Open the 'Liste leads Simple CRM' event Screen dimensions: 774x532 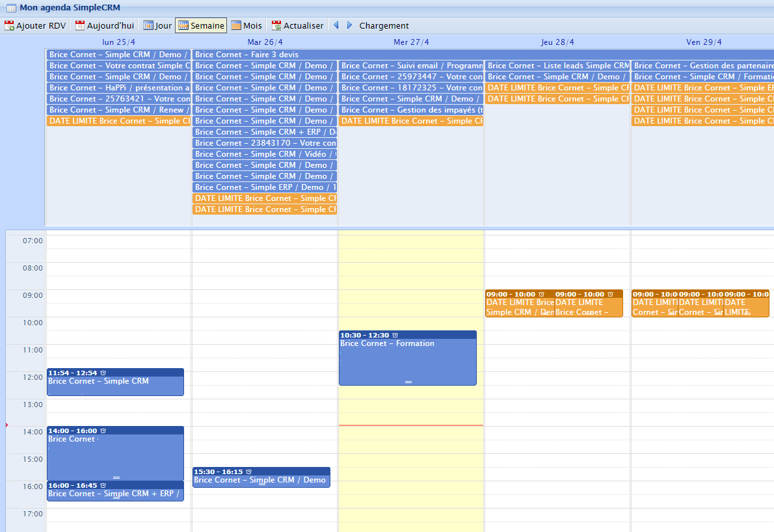[x=557, y=66]
